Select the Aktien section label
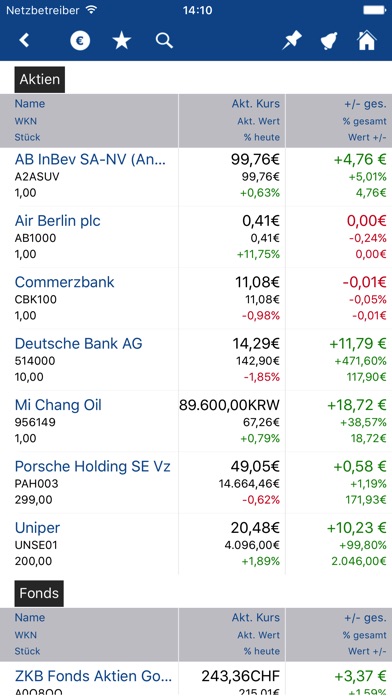The width and height of the screenshot is (392, 696). click(x=40, y=79)
